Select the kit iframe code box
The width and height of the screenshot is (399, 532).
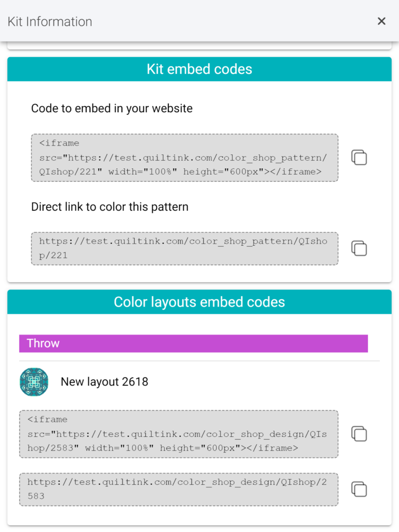[x=184, y=158]
